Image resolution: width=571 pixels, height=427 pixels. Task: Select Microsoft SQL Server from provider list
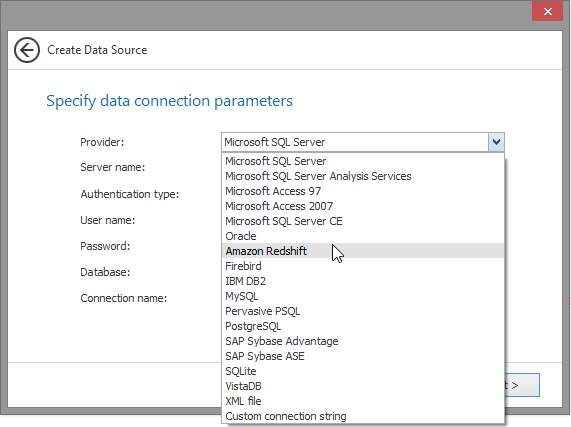coord(363,161)
